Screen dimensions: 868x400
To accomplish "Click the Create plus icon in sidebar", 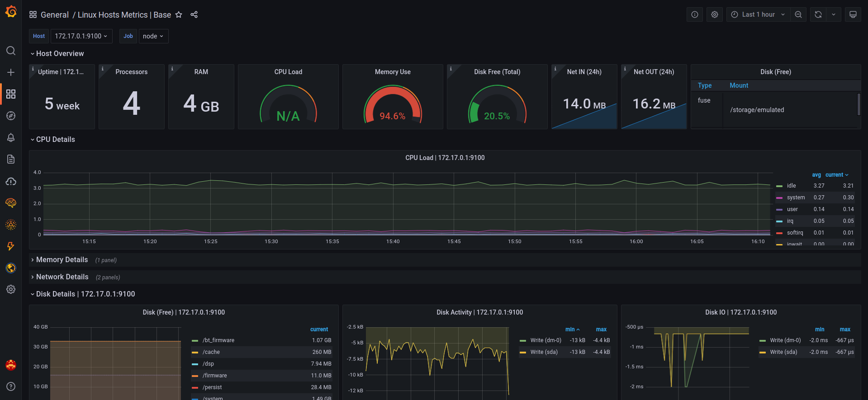I will point(11,72).
